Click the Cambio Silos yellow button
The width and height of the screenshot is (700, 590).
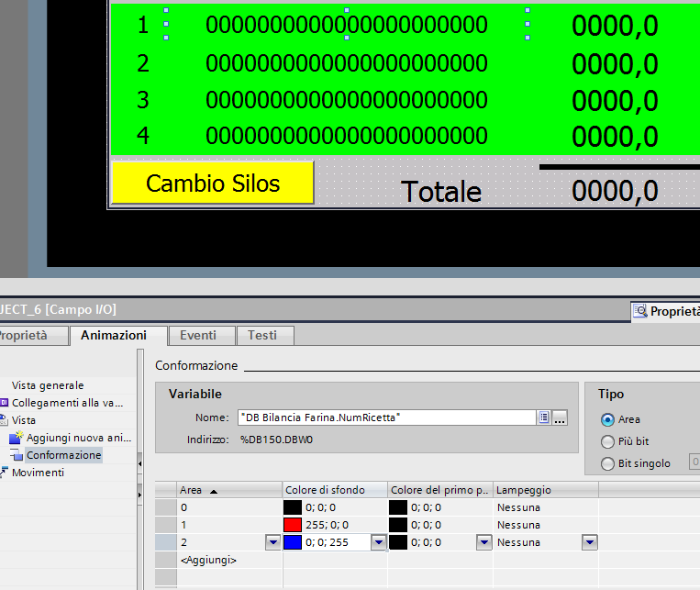(213, 184)
